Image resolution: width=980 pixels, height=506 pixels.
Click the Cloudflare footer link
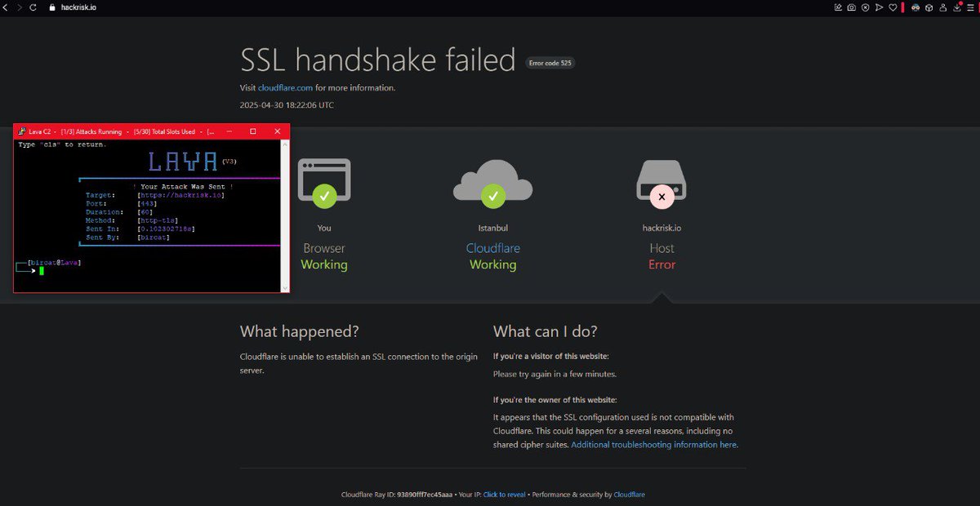coord(629,494)
